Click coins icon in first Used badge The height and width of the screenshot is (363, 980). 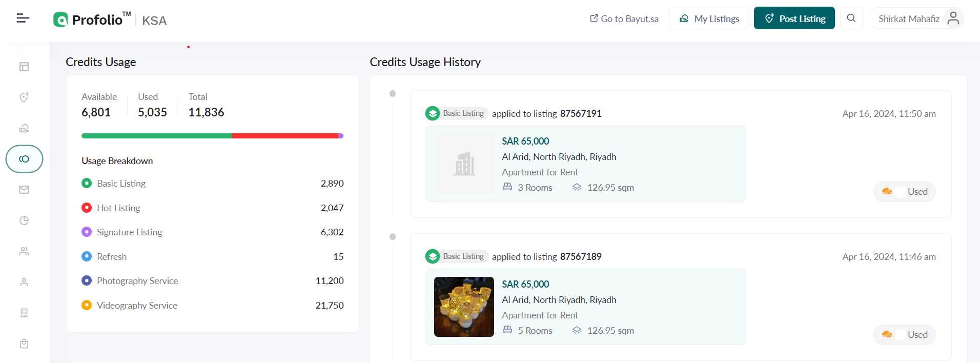pos(887,191)
